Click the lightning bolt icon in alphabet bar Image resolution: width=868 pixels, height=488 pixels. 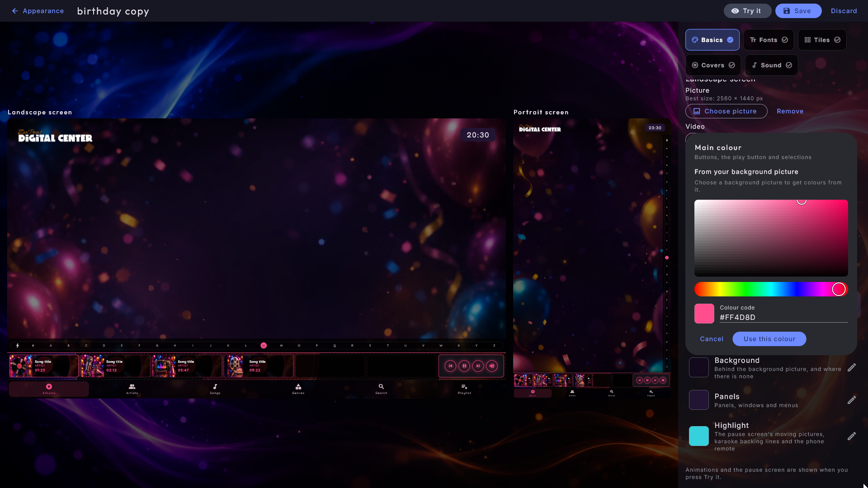[x=18, y=346]
